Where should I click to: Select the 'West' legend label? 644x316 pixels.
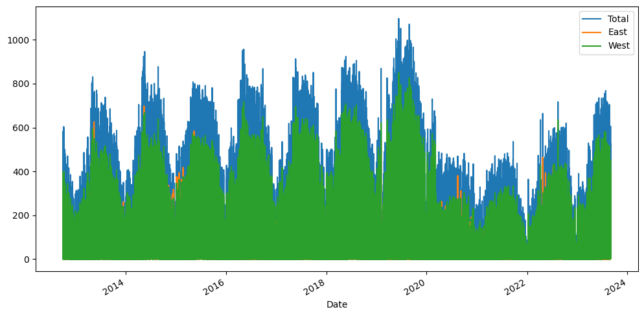coord(619,45)
